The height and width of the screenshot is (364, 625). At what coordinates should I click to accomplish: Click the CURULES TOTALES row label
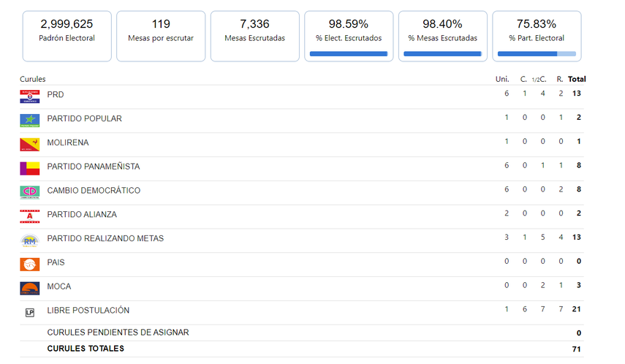click(86, 349)
